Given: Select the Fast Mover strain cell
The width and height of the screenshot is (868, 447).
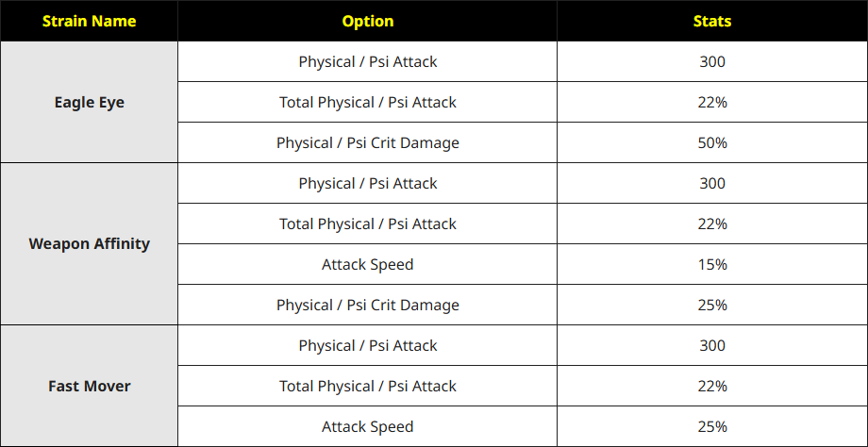Looking at the screenshot, I should 89,386.
